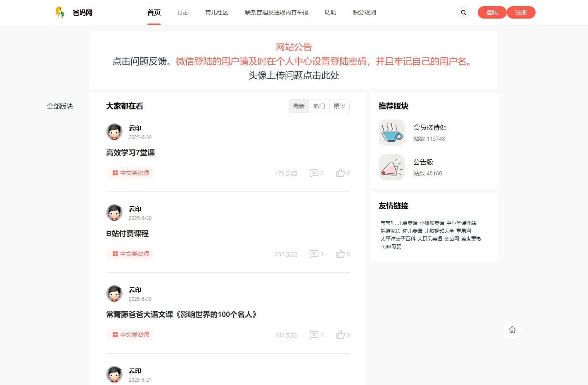Click 中文类资源 tag under 高效学习7堂课

click(130, 173)
